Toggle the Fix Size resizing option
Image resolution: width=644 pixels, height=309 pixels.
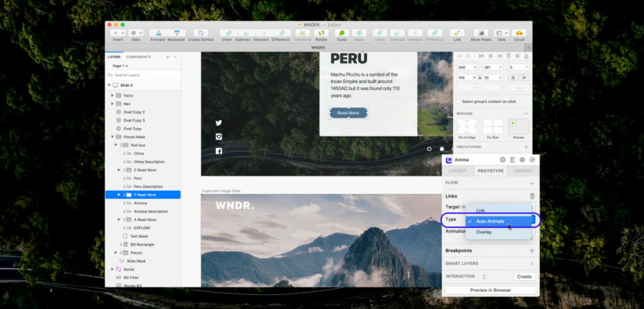(x=492, y=126)
